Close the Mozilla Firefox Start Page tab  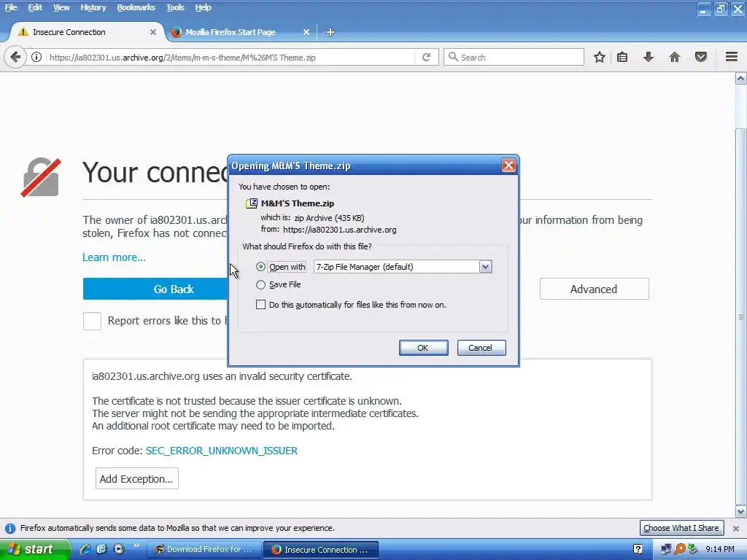coord(306,32)
